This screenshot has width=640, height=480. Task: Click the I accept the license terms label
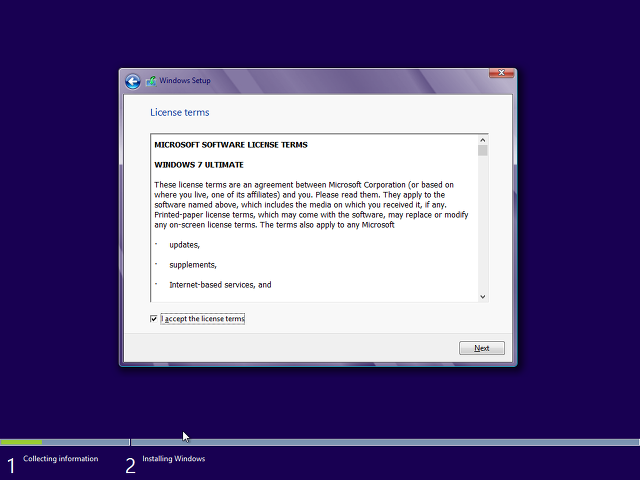coord(203,319)
